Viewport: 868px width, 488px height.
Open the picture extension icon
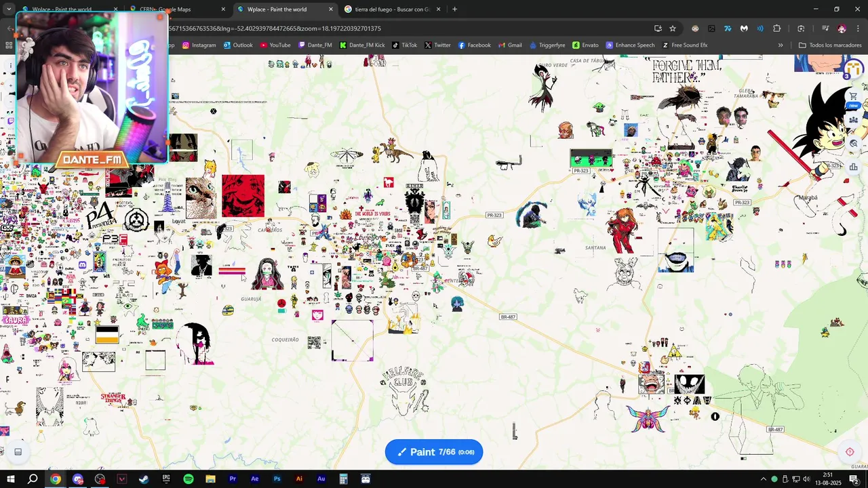pos(711,28)
